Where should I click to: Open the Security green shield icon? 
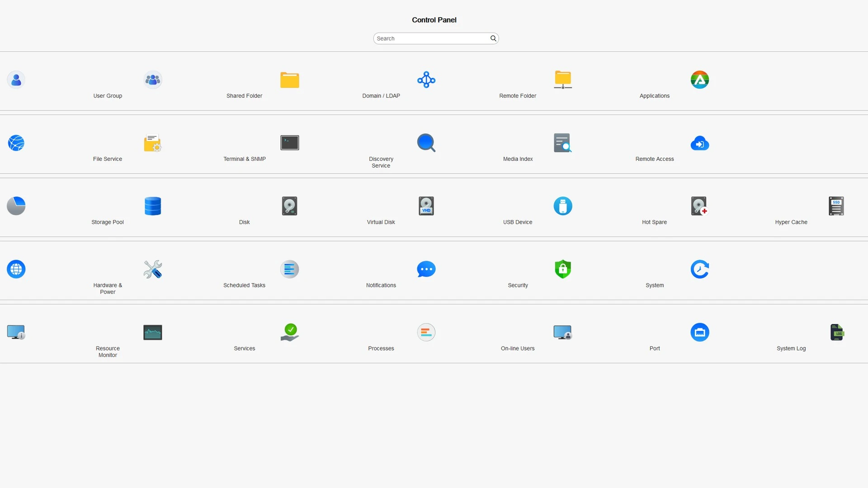(x=563, y=269)
